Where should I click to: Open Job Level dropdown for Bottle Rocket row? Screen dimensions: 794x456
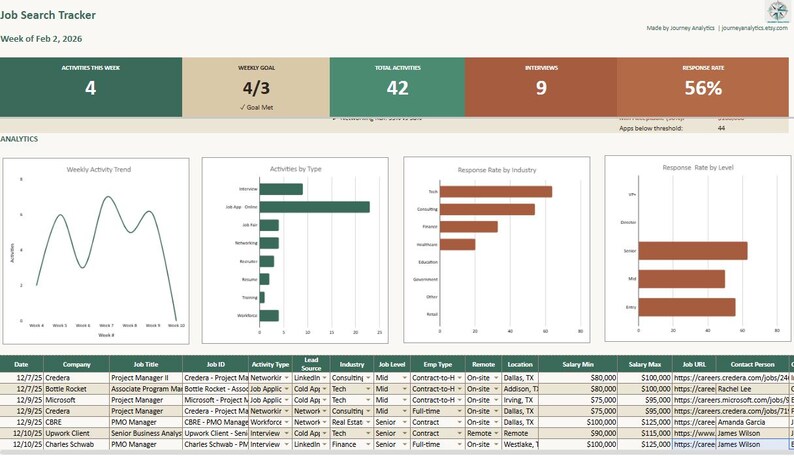click(405, 389)
